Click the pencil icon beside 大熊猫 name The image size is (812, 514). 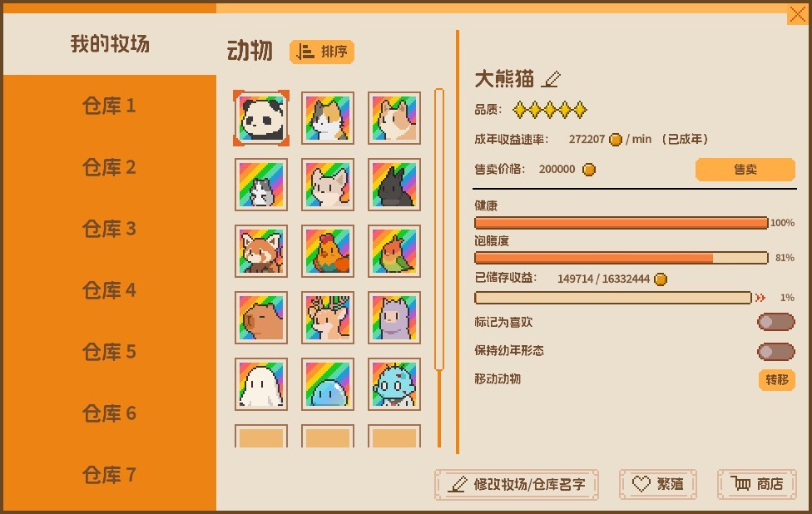point(551,79)
